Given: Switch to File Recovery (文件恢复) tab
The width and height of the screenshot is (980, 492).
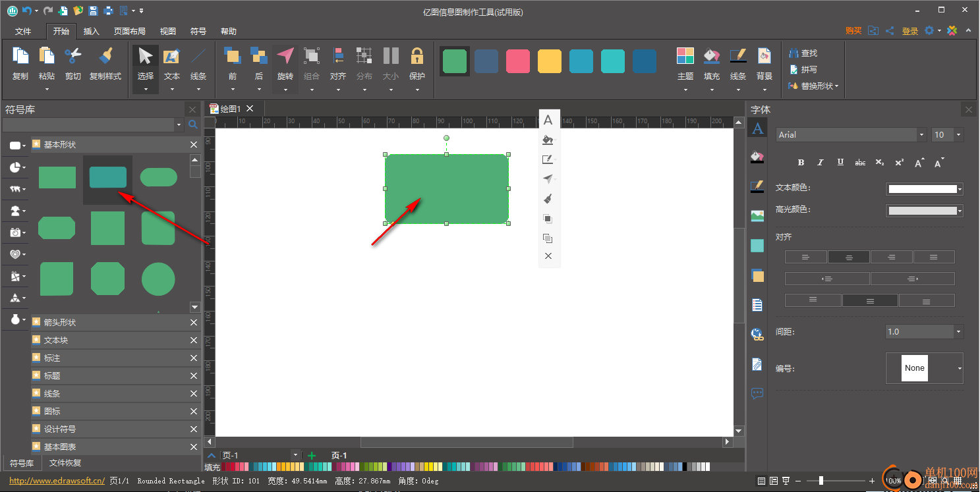Looking at the screenshot, I should pos(65,463).
